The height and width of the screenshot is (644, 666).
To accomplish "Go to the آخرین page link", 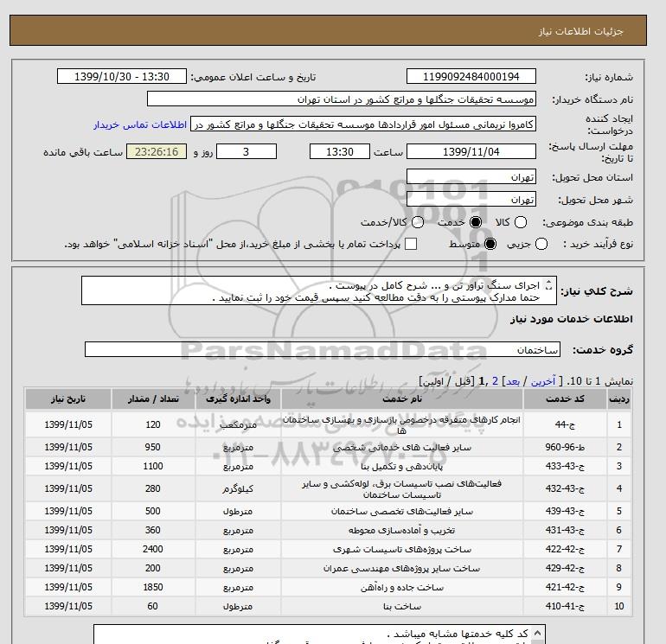I will [543, 381].
